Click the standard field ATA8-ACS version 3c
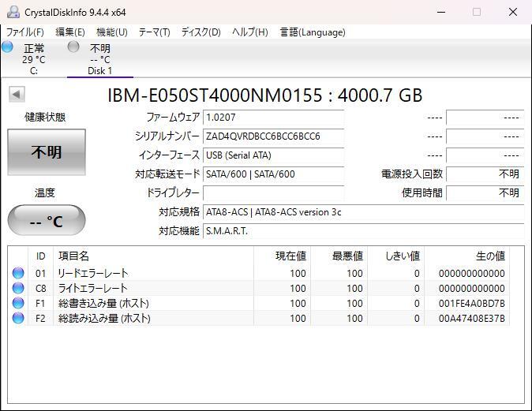Viewport: 532px width, 411px height. pyautogui.click(x=363, y=212)
